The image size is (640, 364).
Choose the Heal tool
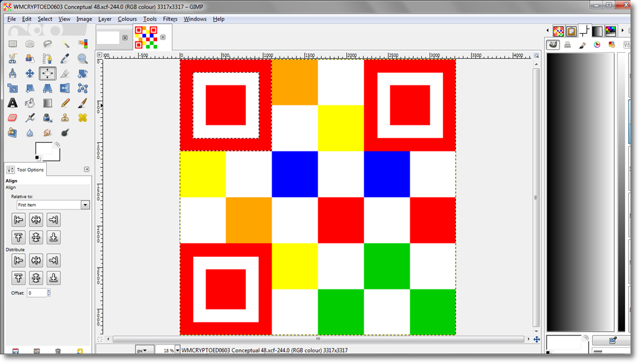coord(82,118)
